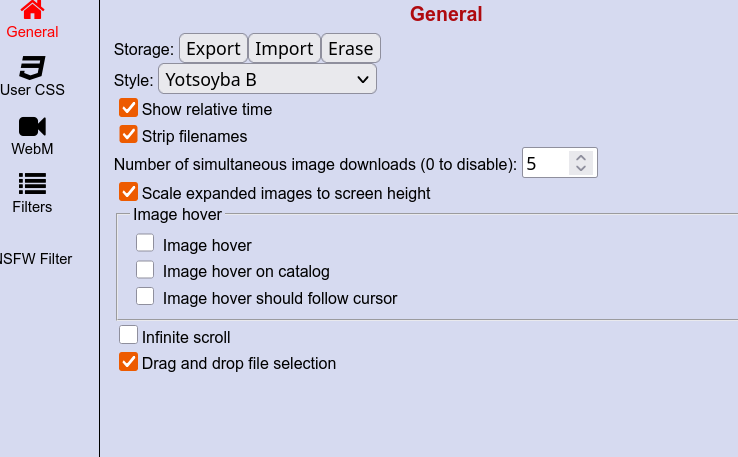Toggle Show relative time checkbox
Screen dimensions: 738x457
(x=128, y=108)
